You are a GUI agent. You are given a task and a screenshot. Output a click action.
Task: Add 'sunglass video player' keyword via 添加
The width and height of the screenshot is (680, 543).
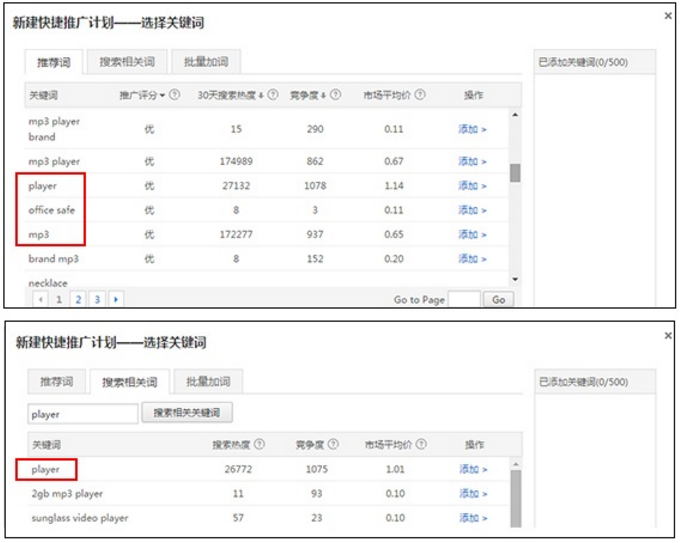[x=472, y=518]
